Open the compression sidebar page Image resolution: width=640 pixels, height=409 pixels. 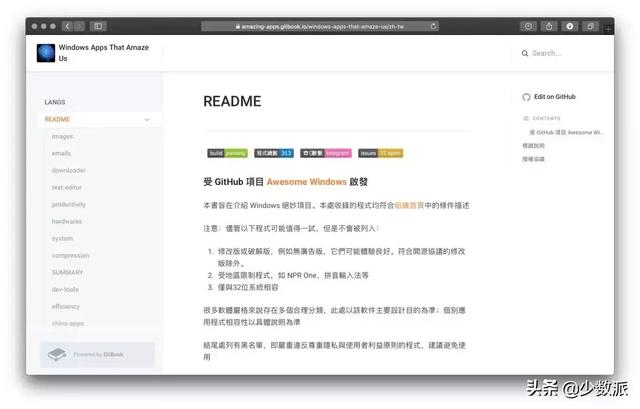pyautogui.click(x=70, y=256)
